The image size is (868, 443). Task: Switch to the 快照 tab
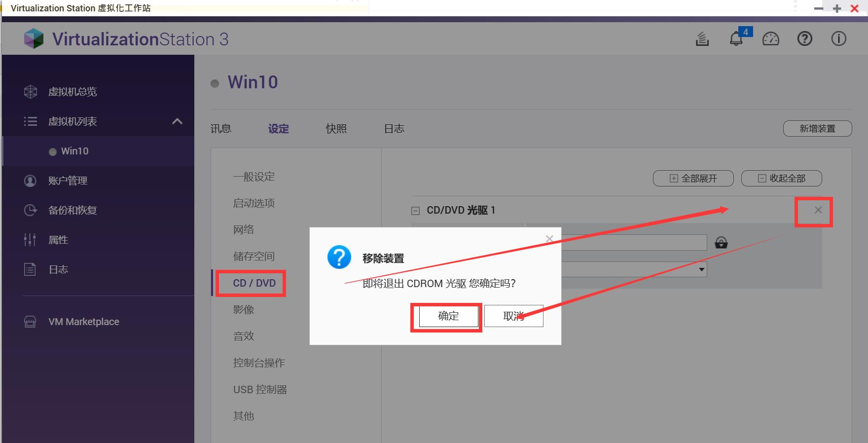[336, 129]
